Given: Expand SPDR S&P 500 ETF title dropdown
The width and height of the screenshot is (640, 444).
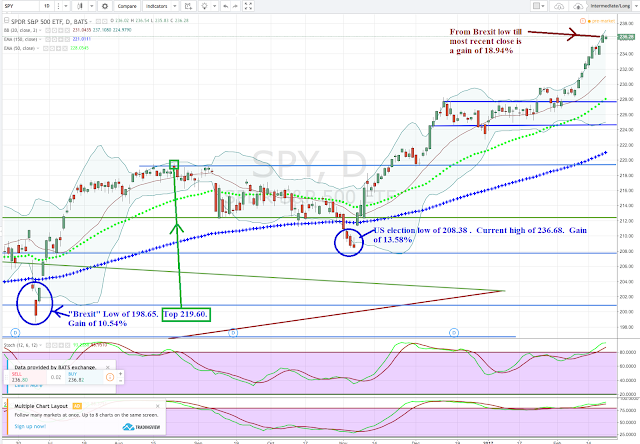Looking at the screenshot, I should click(91, 21).
